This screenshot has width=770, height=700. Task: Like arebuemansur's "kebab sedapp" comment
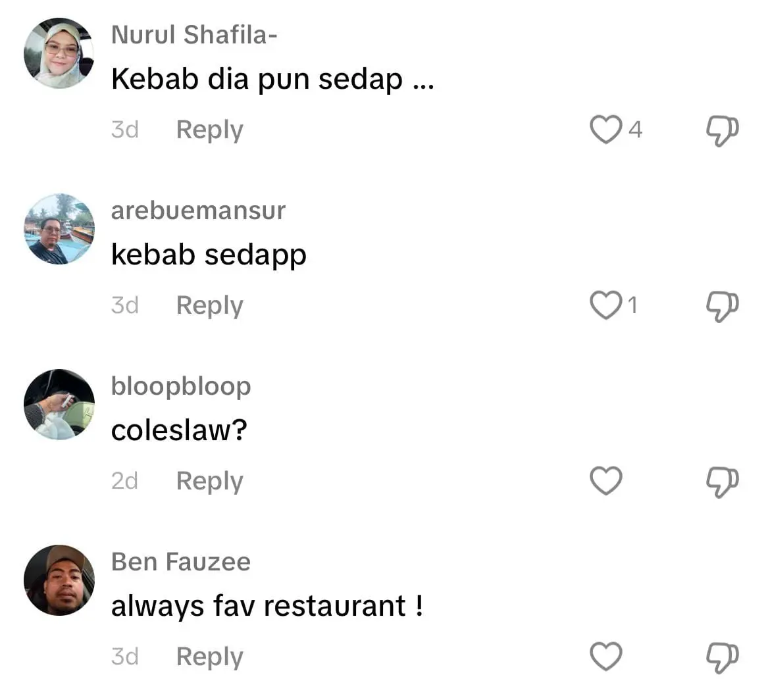[x=605, y=305]
